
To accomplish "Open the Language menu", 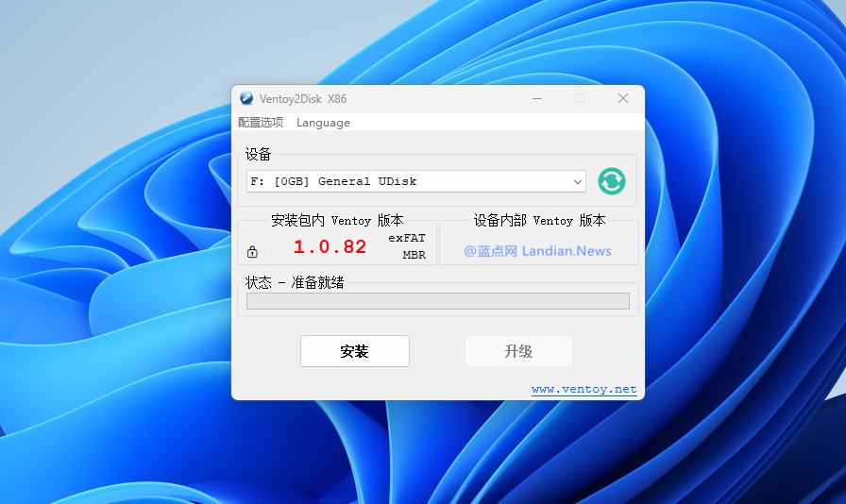I will tap(323, 123).
